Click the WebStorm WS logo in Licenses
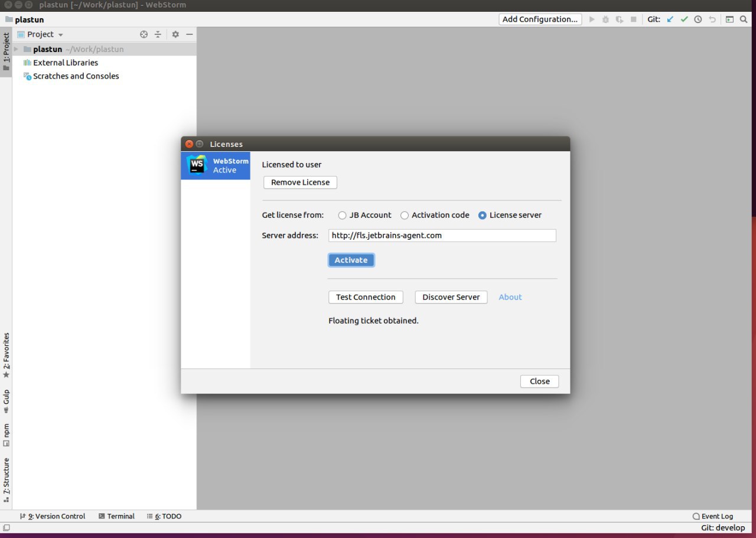 [x=197, y=165]
